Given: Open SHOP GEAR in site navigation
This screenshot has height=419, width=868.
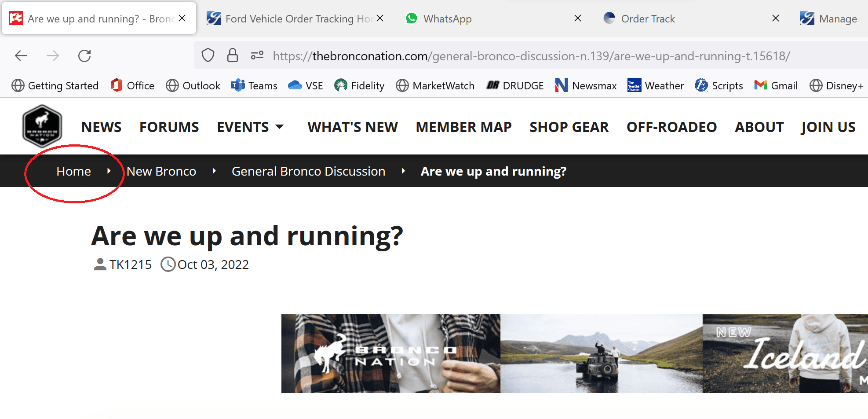Looking at the screenshot, I should tap(569, 127).
